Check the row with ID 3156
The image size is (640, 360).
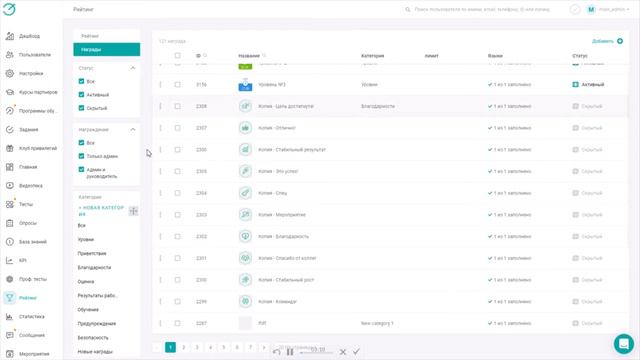(x=178, y=84)
